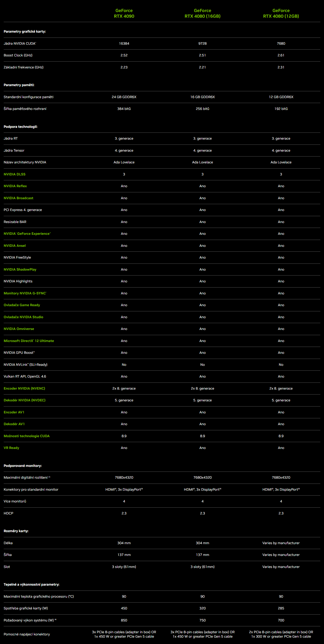
Task: Open the VR Ready link
Action: 12,448
